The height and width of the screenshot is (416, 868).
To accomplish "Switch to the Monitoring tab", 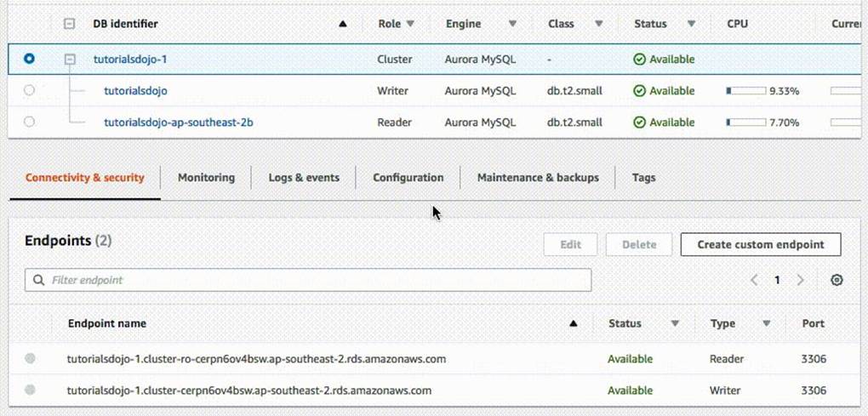I will click(206, 178).
